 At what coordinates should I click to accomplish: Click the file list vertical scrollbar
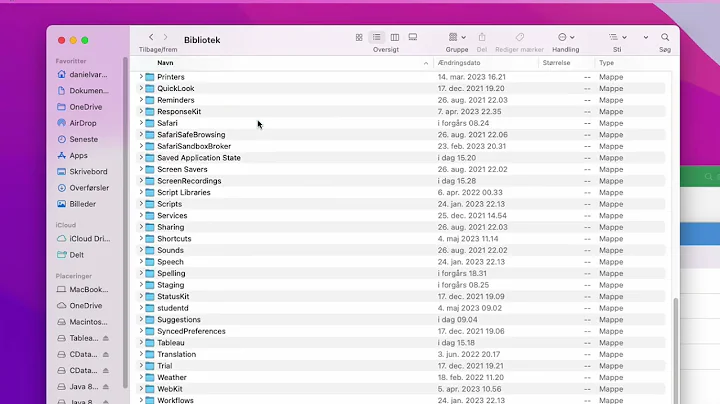click(x=675, y=351)
